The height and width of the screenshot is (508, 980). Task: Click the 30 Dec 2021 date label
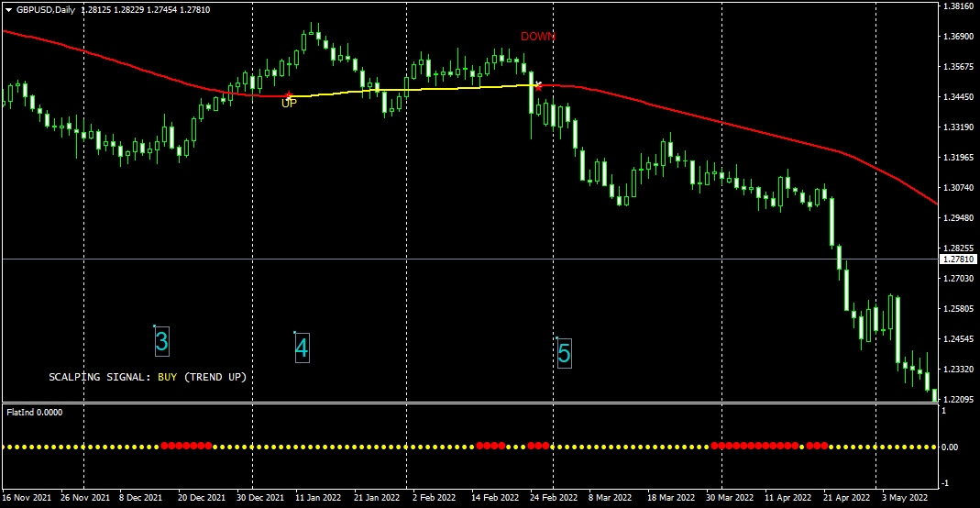(260, 498)
